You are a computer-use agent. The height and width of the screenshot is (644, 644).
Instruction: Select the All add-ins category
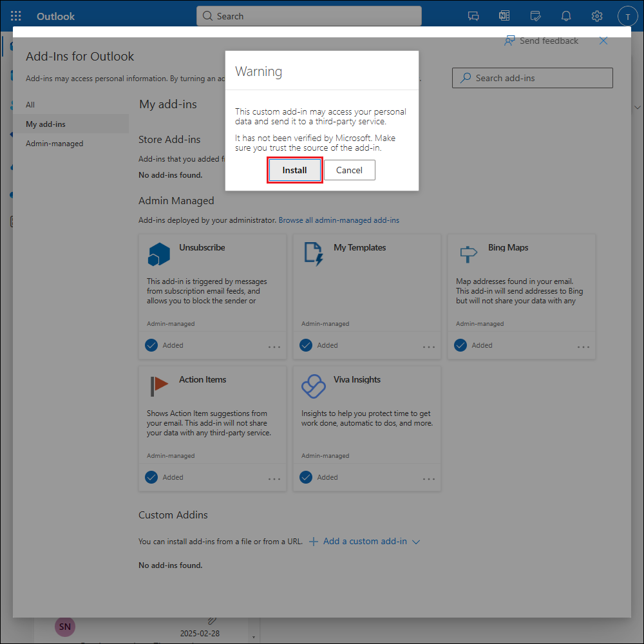(x=30, y=105)
